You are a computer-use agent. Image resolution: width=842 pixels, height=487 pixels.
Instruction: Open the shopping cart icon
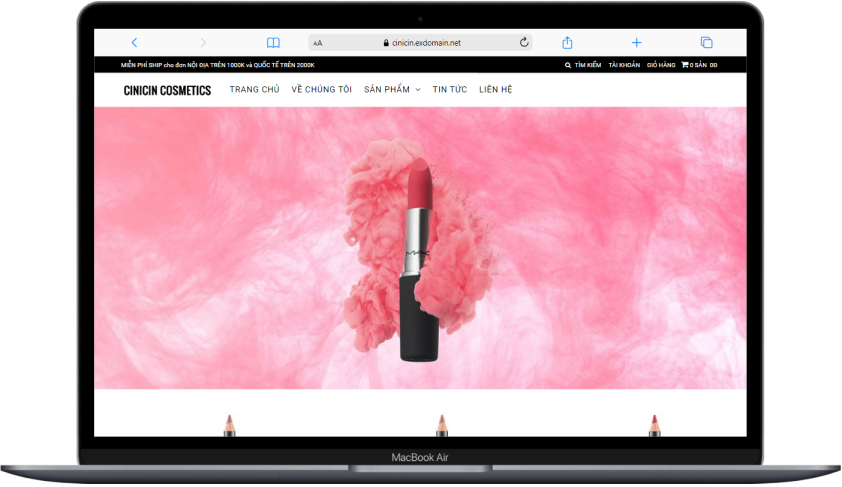click(x=685, y=64)
